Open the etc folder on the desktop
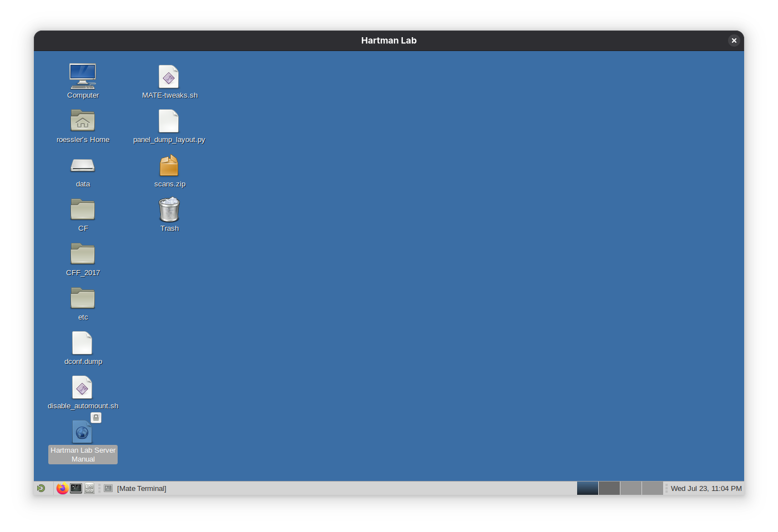This screenshot has height=532, width=778. [x=82, y=298]
